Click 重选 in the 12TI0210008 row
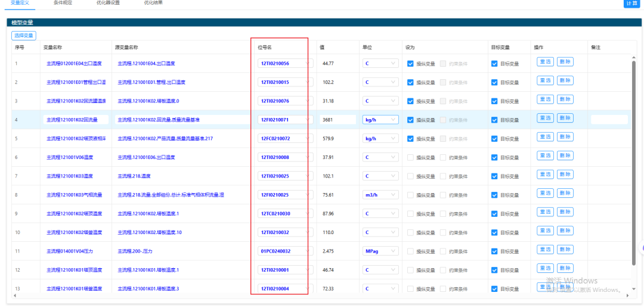Image resolution: width=644 pixels, height=308 pixels. (545, 155)
